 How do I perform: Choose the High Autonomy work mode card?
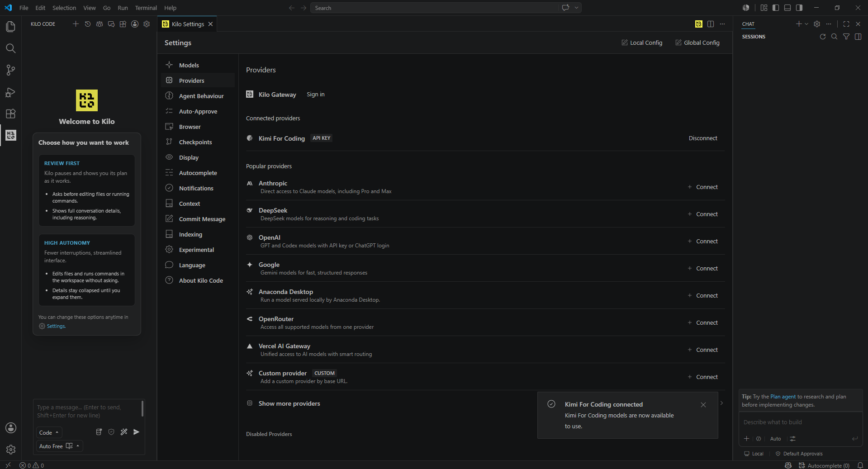[x=87, y=270]
